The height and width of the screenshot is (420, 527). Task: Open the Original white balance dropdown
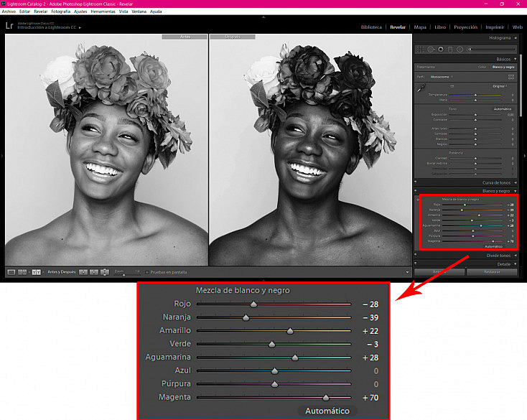point(500,86)
